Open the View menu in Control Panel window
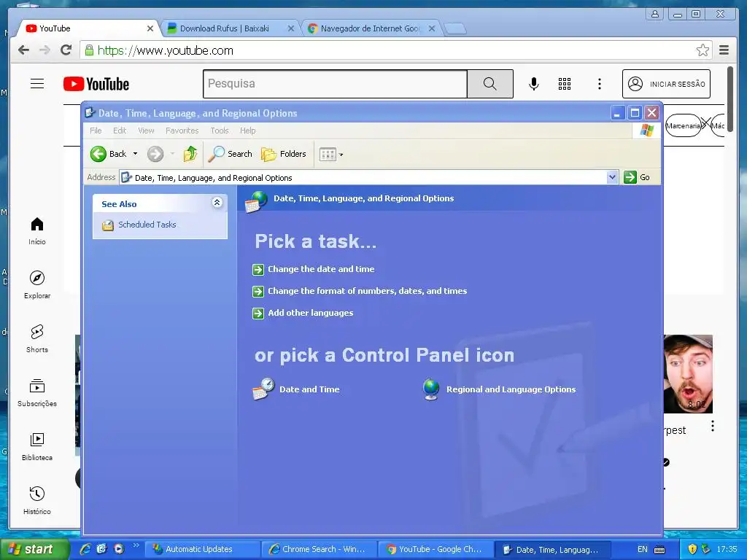Image resolution: width=747 pixels, height=560 pixels. click(146, 131)
